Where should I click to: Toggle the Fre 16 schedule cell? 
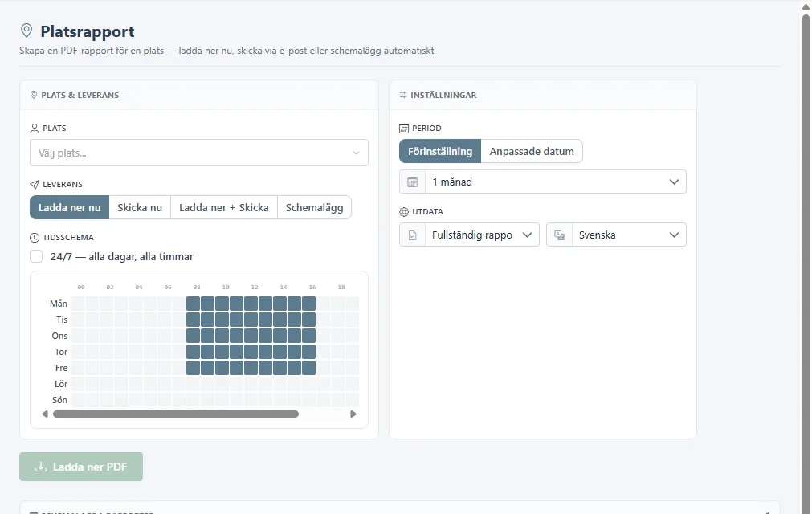click(308, 368)
